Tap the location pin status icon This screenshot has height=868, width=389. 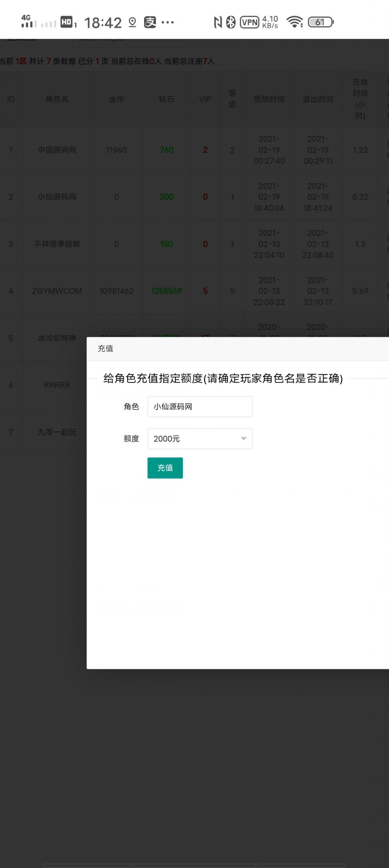132,22
